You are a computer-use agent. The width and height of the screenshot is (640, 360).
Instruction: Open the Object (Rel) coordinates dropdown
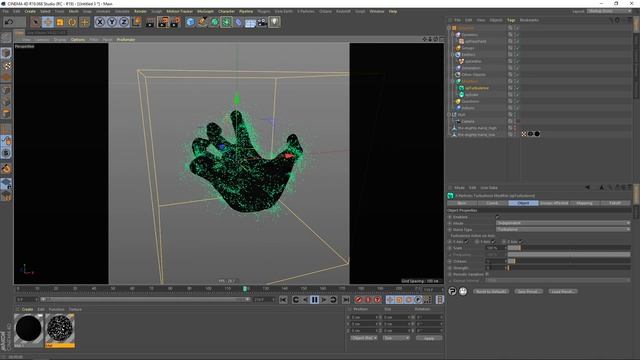[364, 338]
